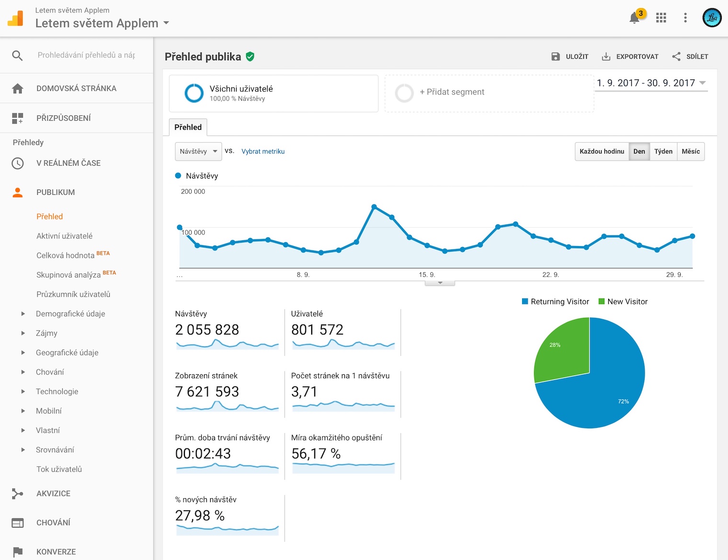Open Aktivní uživatelé report
This screenshot has width=728, height=560.
click(x=65, y=236)
